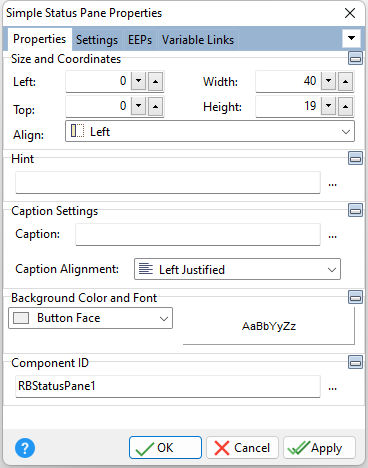The width and height of the screenshot is (368, 468).
Task: Open the Align dropdown showing Left
Action: pyautogui.click(x=210, y=131)
